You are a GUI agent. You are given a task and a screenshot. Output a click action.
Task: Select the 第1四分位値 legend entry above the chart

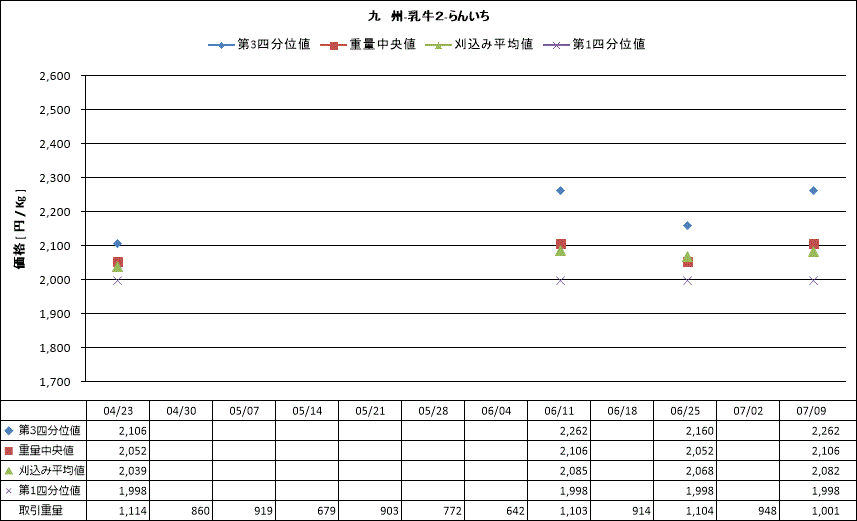[594, 44]
